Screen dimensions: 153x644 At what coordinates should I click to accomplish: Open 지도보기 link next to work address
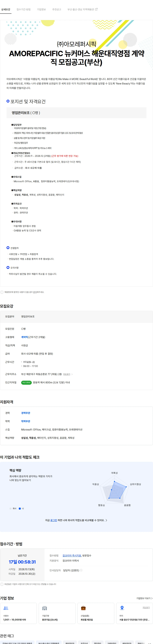coord(67,374)
